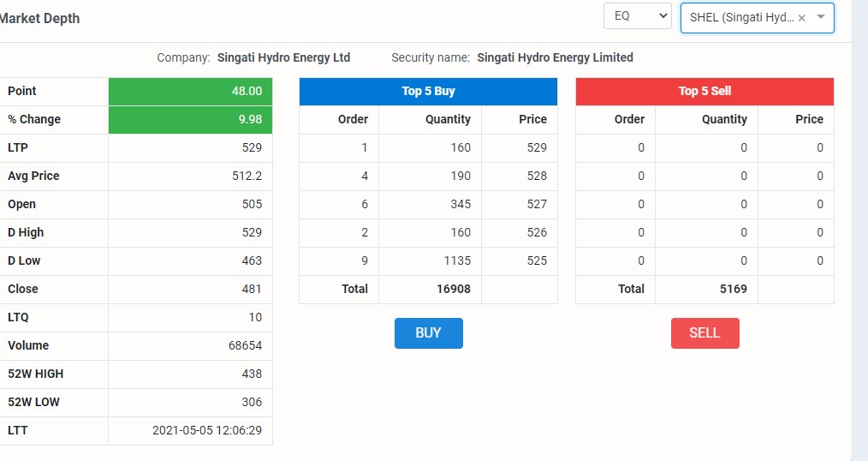Click the Volume value 68654
Screen dimensions: 868x461
coord(245,345)
